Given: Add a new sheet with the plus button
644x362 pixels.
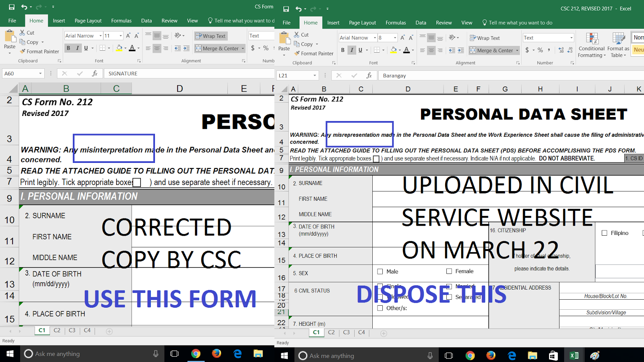Looking at the screenshot, I should coord(383,333).
